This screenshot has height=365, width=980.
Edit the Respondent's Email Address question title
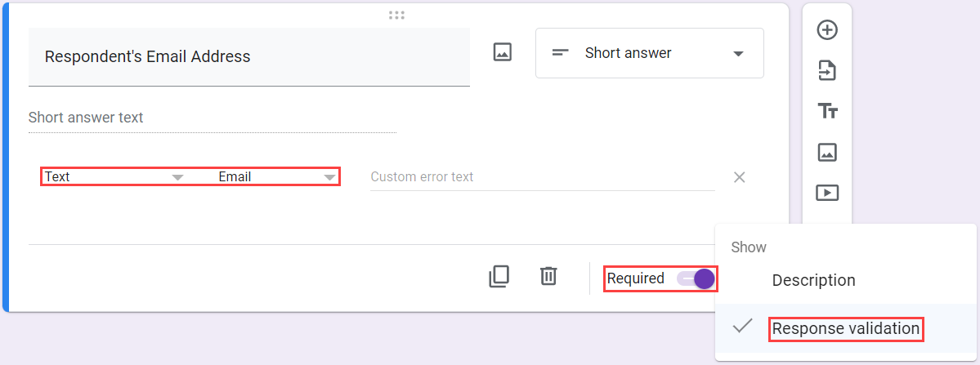click(x=248, y=57)
